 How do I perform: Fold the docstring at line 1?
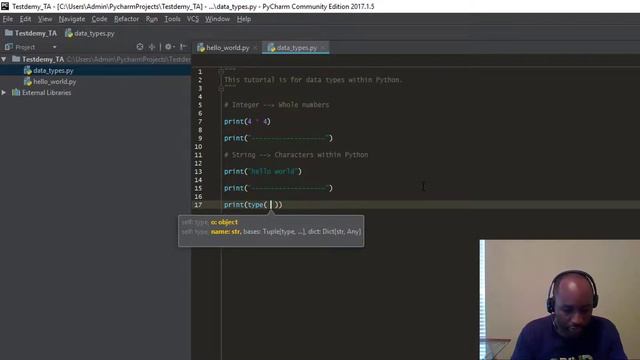pyautogui.click(x=221, y=71)
